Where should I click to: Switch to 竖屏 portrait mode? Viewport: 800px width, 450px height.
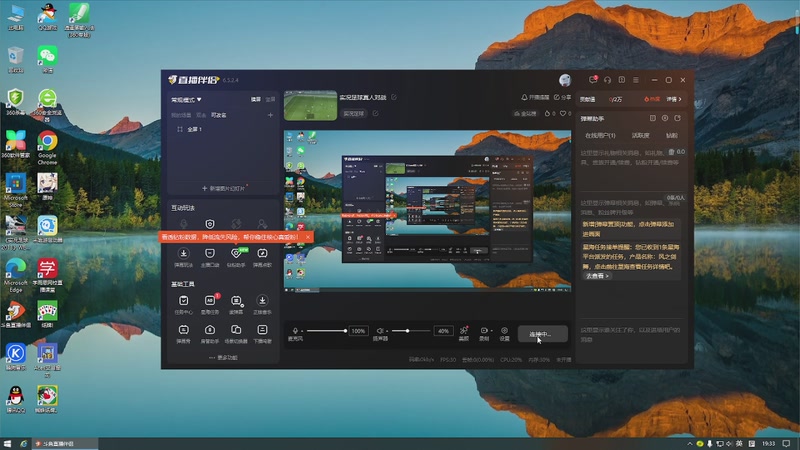point(270,99)
